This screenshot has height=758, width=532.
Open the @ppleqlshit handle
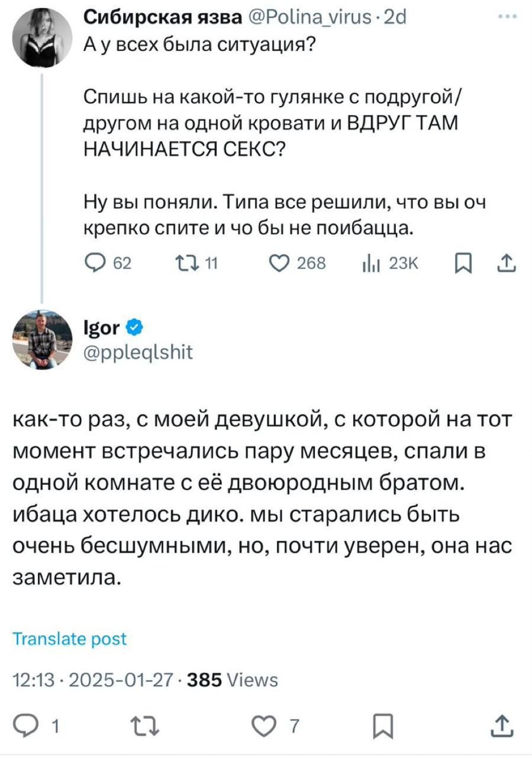tap(140, 353)
